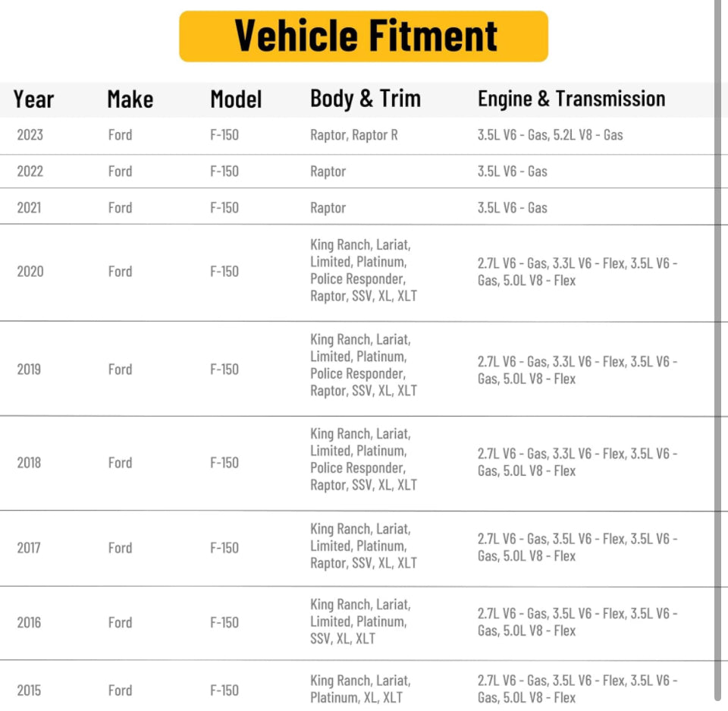Click the 2015 row's trim list
The width and height of the screenshot is (728, 711).
click(x=359, y=689)
